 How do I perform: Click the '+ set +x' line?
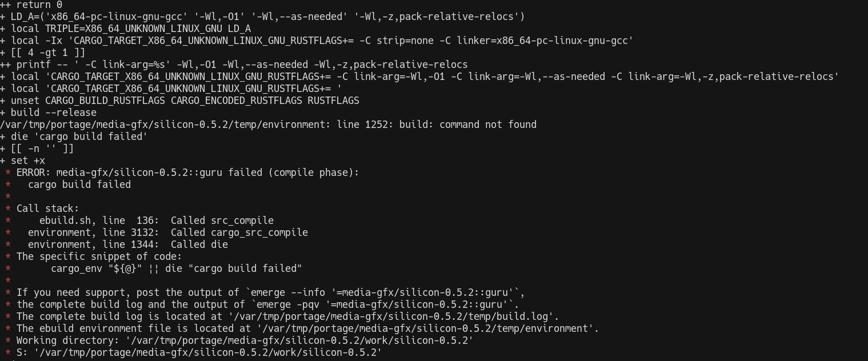(x=23, y=161)
